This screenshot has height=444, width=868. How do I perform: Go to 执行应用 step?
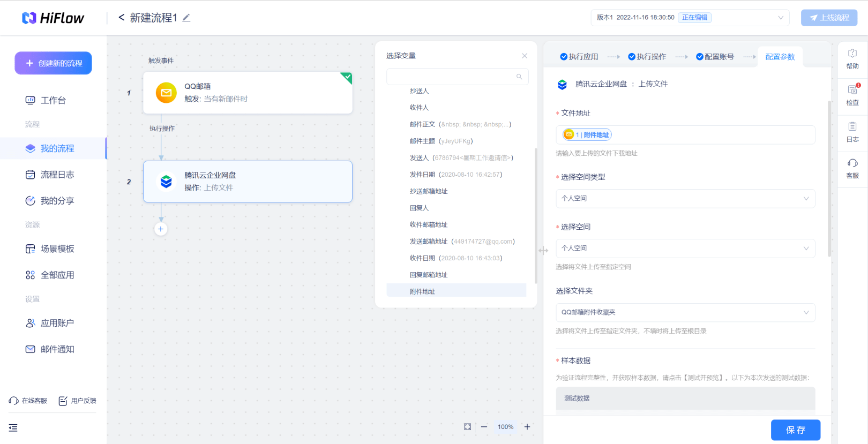pos(579,57)
